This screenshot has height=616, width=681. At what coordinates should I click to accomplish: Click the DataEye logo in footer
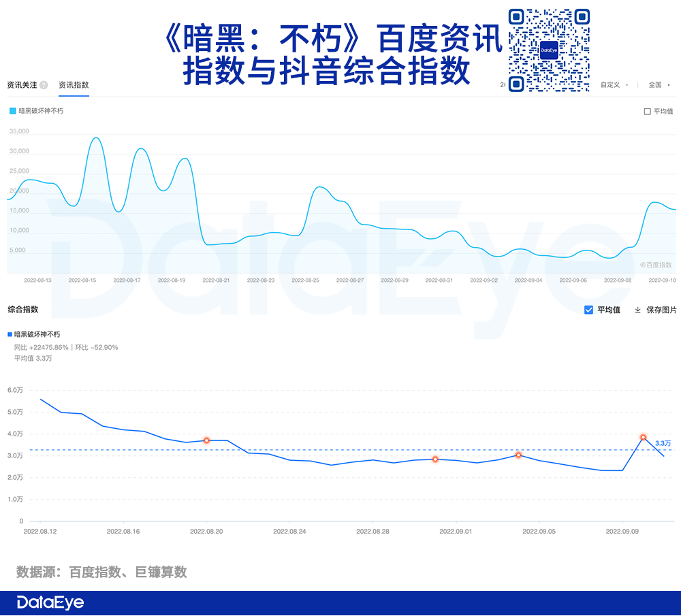(x=50, y=602)
